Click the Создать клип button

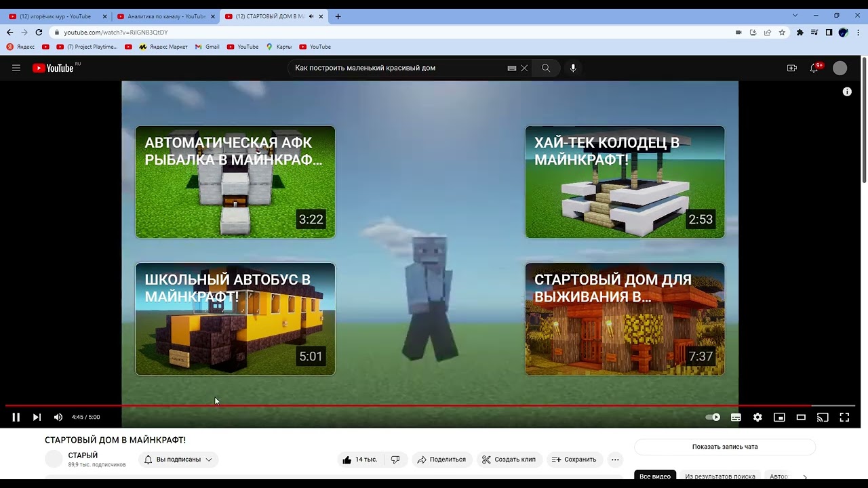tap(509, 460)
